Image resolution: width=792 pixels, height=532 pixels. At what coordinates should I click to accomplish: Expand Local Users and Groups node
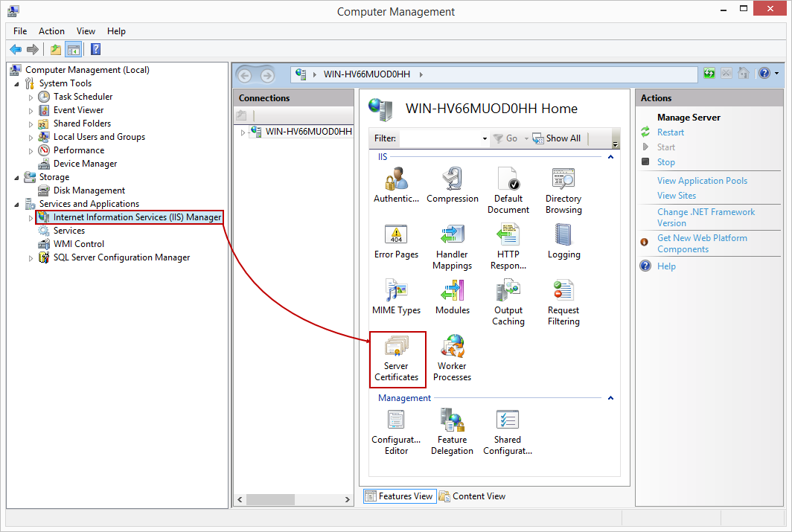[31, 138]
